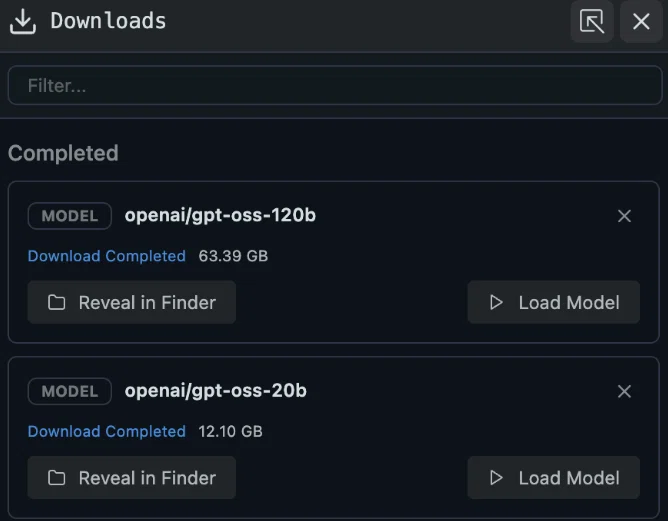Remove the gpt-oss-120b download entry
668x521 pixels.
click(624, 216)
